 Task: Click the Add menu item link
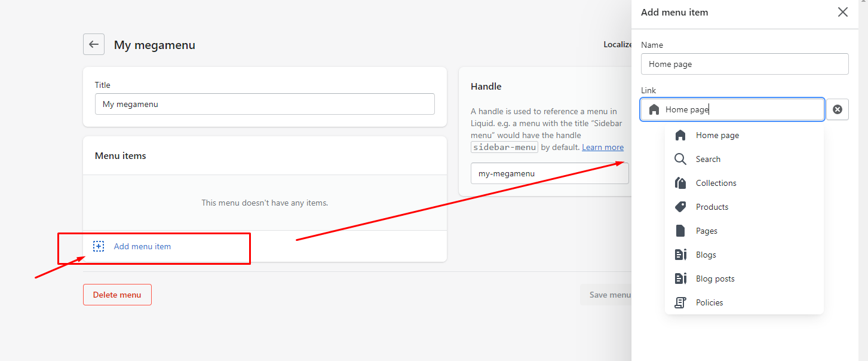coord(142,246)
